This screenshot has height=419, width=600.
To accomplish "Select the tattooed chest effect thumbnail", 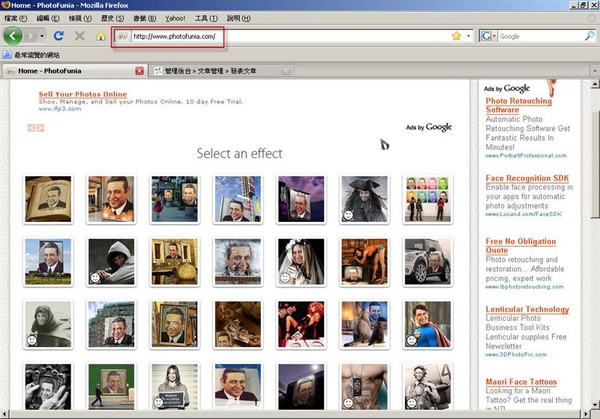I will point(364,386).
